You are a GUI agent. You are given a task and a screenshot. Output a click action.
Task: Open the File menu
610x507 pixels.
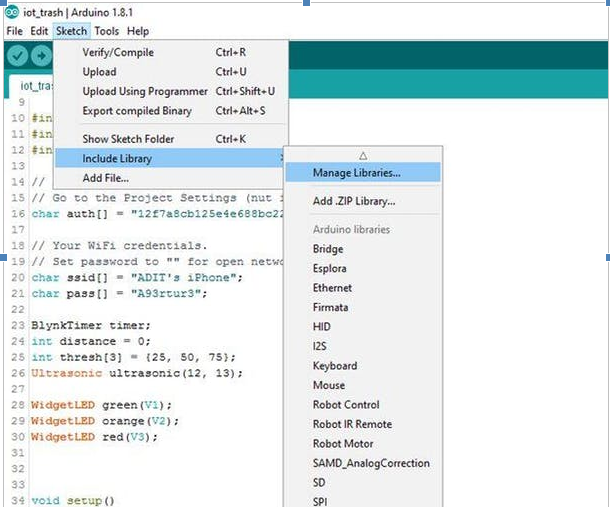click(x=14, y=31)
